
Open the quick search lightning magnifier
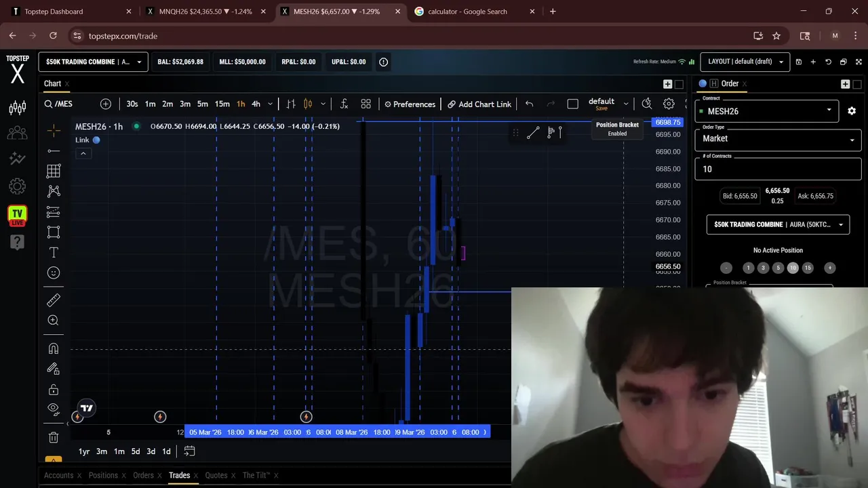pyautogui.click(x=647, y=104)
